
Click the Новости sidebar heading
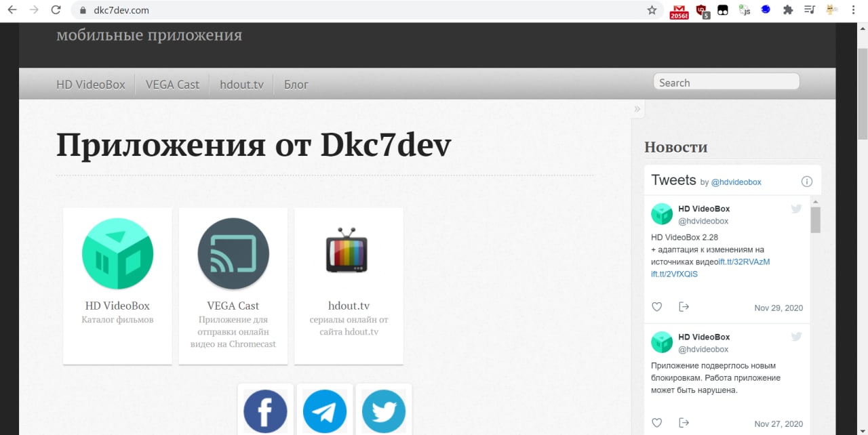point(675,147)
